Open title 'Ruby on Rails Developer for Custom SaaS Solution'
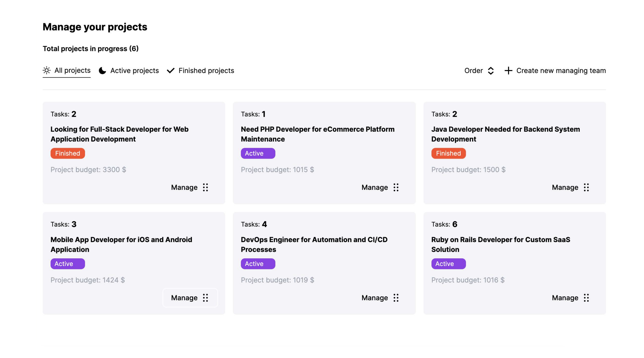644x358 pixels. (501, 244)
